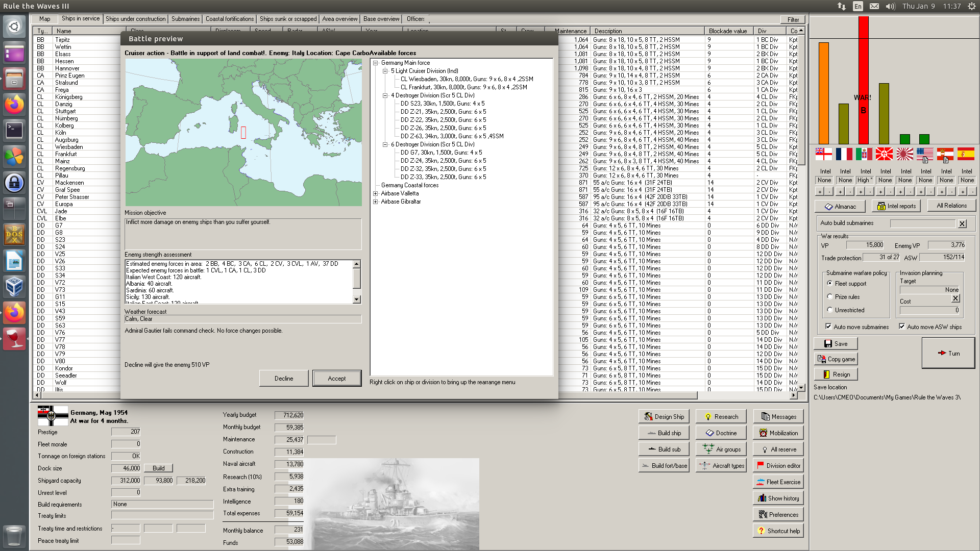Viewport: 980px width, 551px height.
Task: Open the Research screen
Action: (721, 416)
